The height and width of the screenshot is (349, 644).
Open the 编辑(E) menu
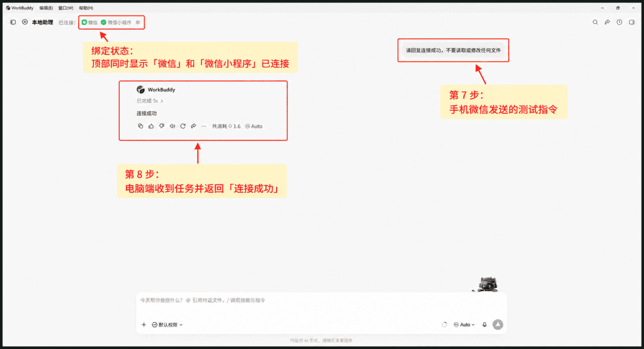46,8
